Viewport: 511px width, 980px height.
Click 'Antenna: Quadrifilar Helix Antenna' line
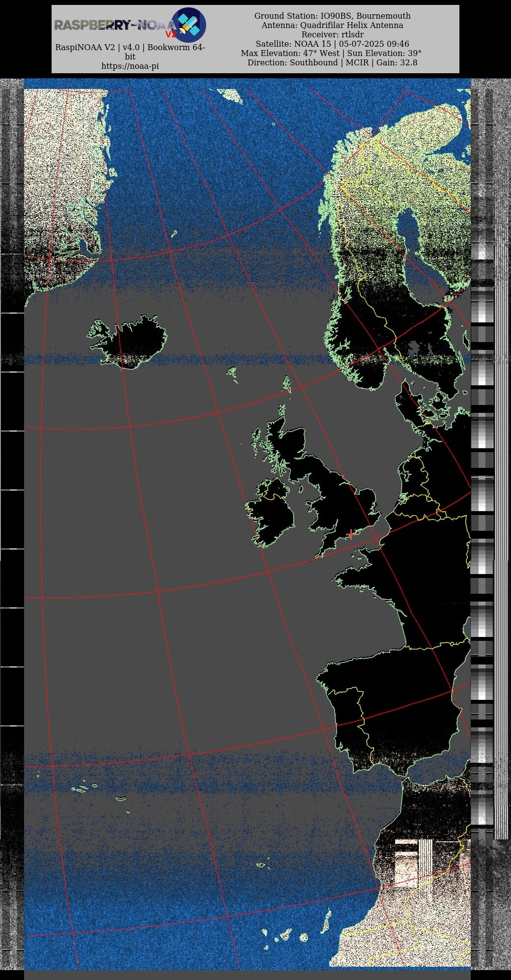(x=333, y=25)
